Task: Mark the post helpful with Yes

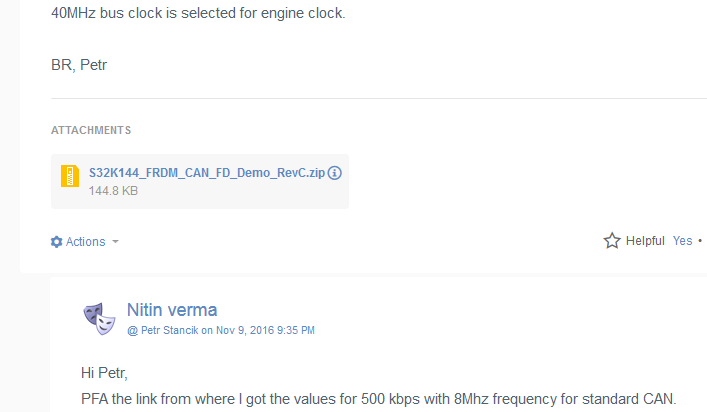Action: (682, 241)
